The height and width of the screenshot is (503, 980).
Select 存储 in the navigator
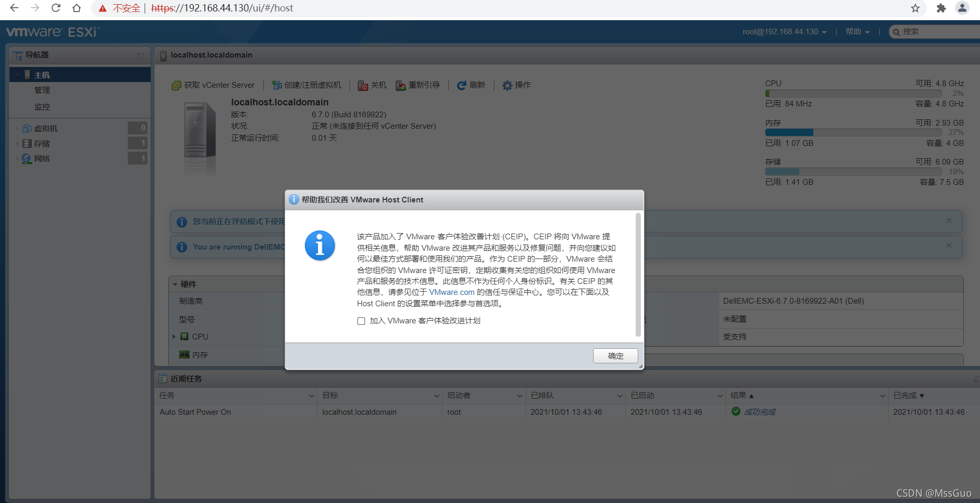pyautogui.click(x=42, y=143)
